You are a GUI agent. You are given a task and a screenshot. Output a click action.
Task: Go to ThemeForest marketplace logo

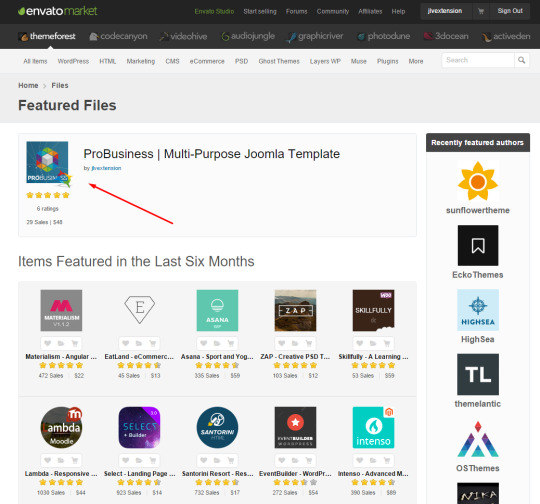(x=47, y=36)
